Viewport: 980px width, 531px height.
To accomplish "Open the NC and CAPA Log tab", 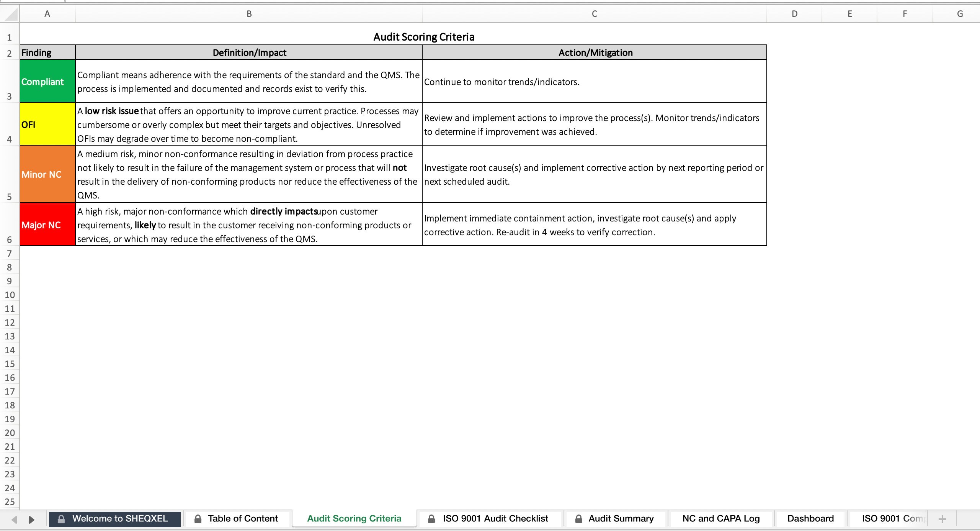I will 721,519.
